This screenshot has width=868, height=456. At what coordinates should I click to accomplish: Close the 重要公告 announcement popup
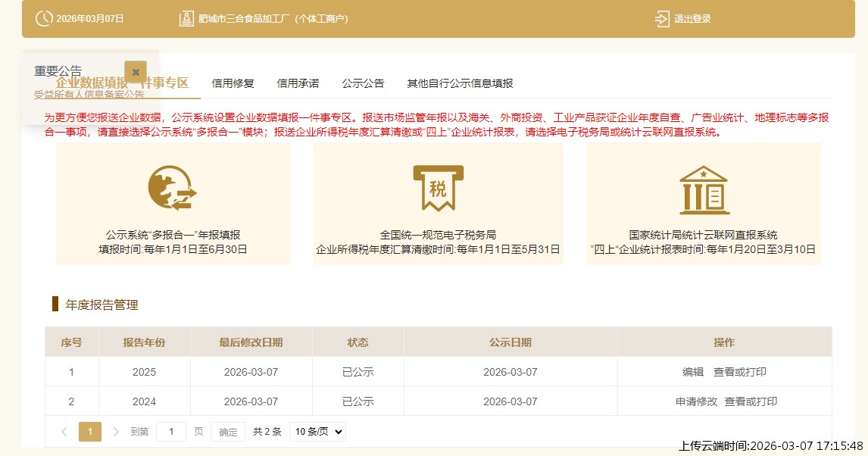(136, 72)
